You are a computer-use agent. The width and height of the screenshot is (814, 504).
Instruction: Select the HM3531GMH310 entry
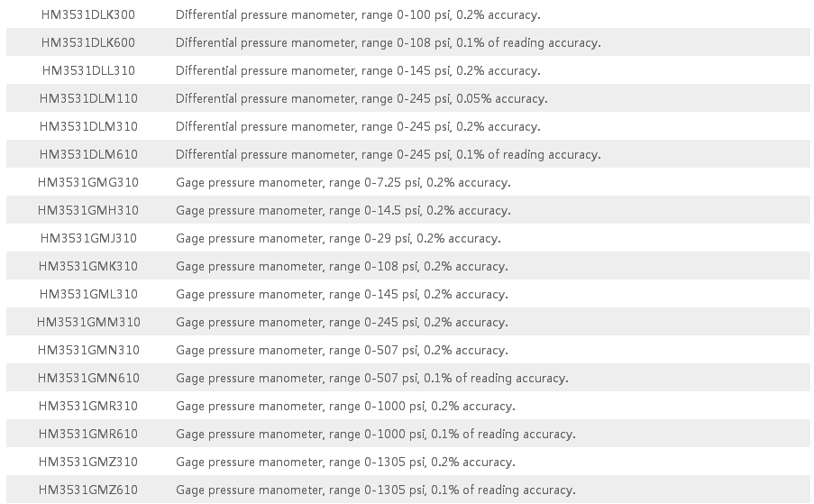click(x=88, y=211)
